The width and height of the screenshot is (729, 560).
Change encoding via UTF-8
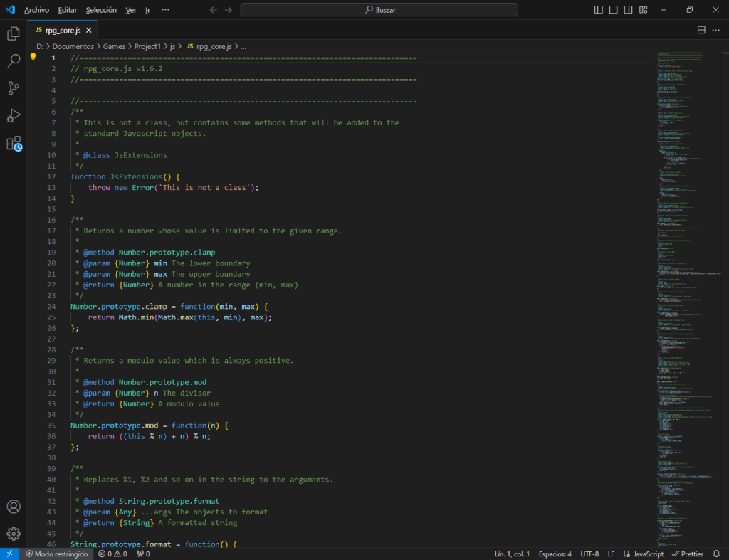click(589, 554)
